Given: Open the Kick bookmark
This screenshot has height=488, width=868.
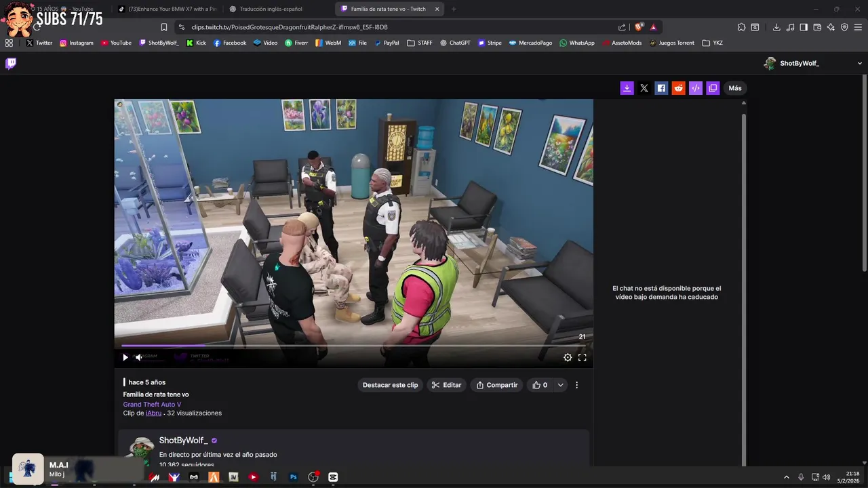Looking at the screenshot, I should coord(195,43).
